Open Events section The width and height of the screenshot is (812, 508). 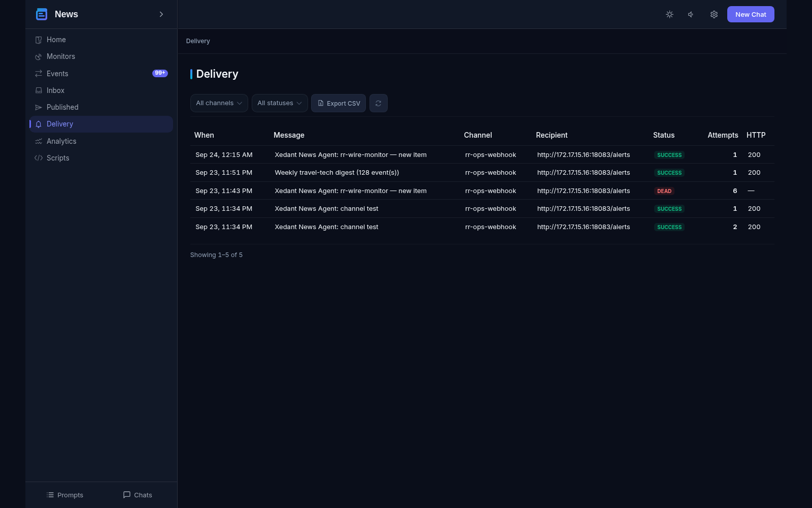point(101,74)
